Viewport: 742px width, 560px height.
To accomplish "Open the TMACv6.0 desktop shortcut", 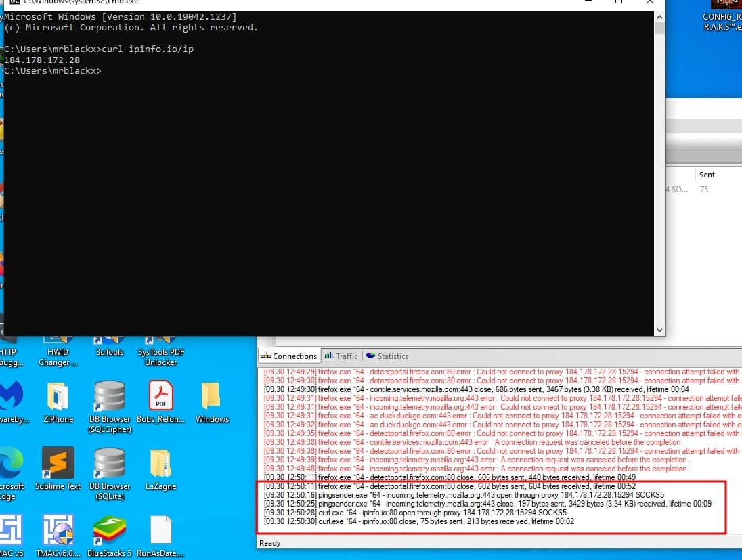I will point(58,532).
